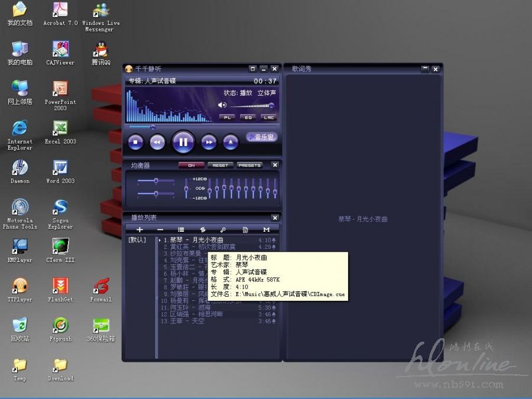Mute the volume speaker icon

pos(222,105)
